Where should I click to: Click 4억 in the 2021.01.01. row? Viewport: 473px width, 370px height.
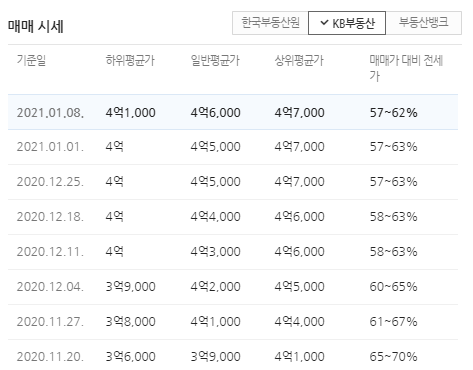coord(114,147)
